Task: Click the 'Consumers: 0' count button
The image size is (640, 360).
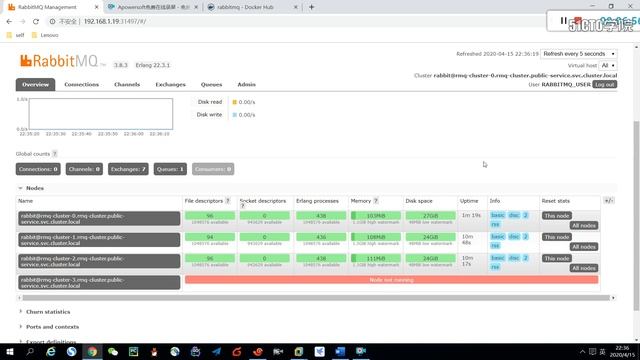Action: tap(213, 169)
